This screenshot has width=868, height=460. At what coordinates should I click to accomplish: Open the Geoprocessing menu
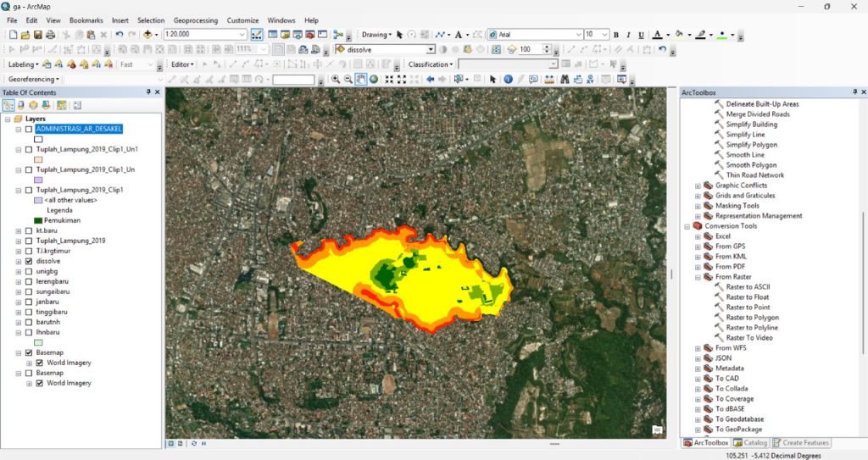coord(195,19)
